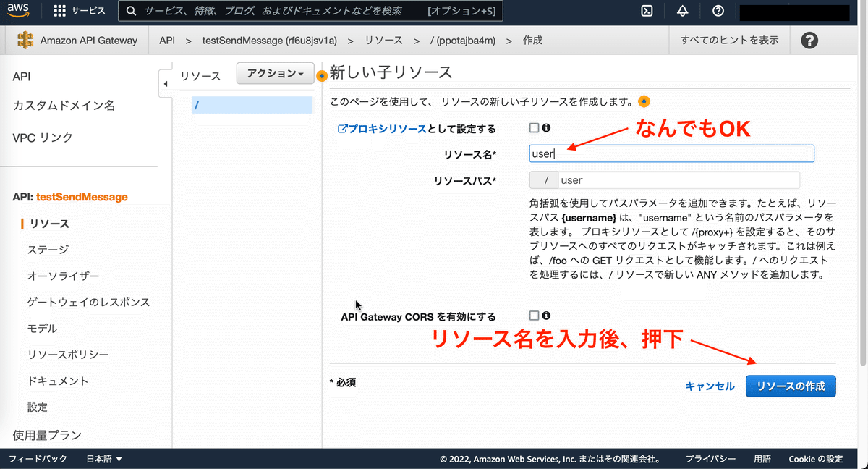This screenshot has width=868, height=469.
Task: Open API in left sidebar
Action: tap(22, 77)
